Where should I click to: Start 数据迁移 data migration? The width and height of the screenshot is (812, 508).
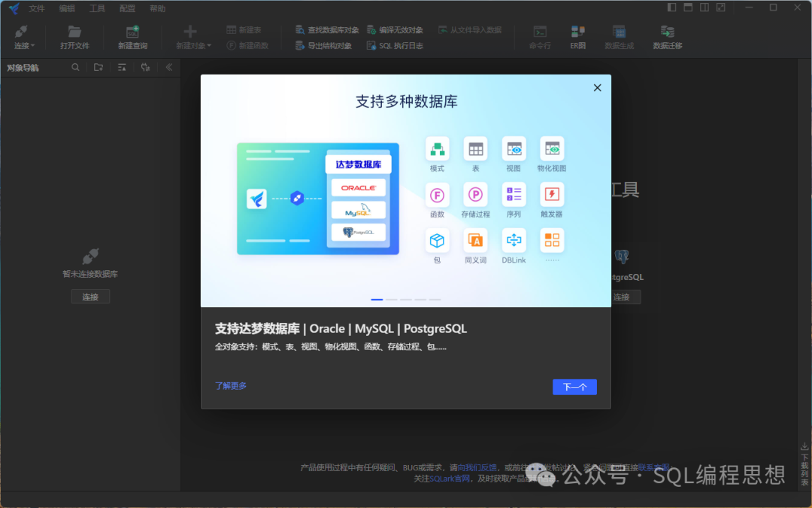pyautogui.click(x=666, y=36)
